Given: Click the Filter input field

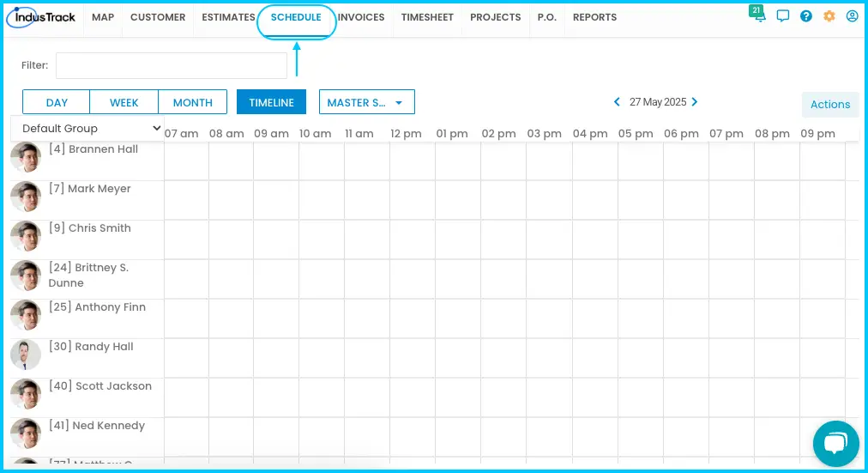Looking at the screenshot, I should 172,65.
